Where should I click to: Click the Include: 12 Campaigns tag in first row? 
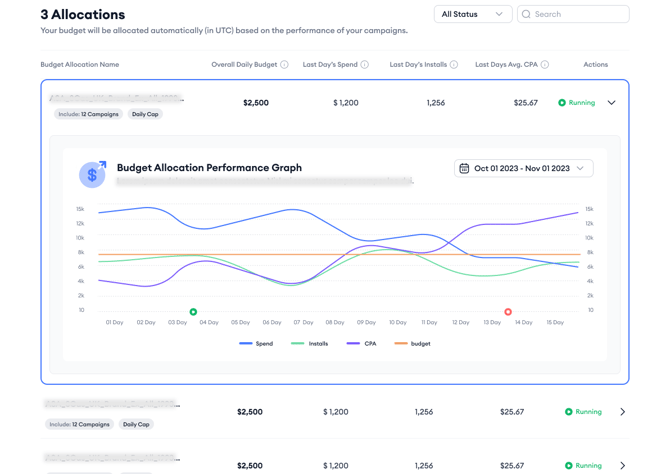tap(88, 115)
